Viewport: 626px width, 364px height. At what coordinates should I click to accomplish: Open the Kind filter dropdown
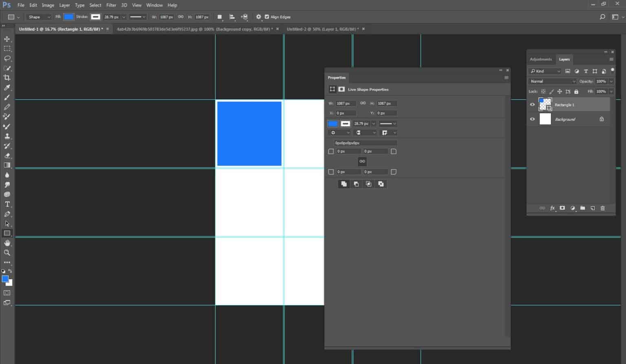coord(545,71)
